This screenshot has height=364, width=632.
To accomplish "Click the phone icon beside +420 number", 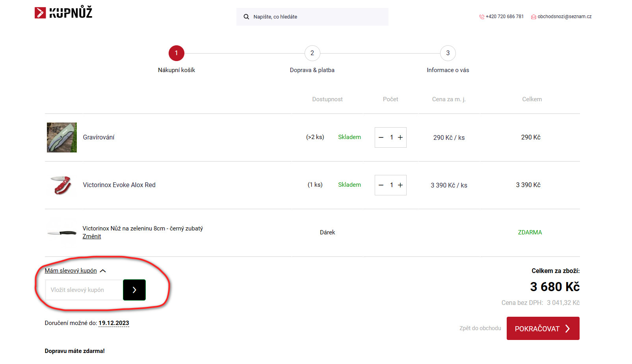I will (481, 17).
